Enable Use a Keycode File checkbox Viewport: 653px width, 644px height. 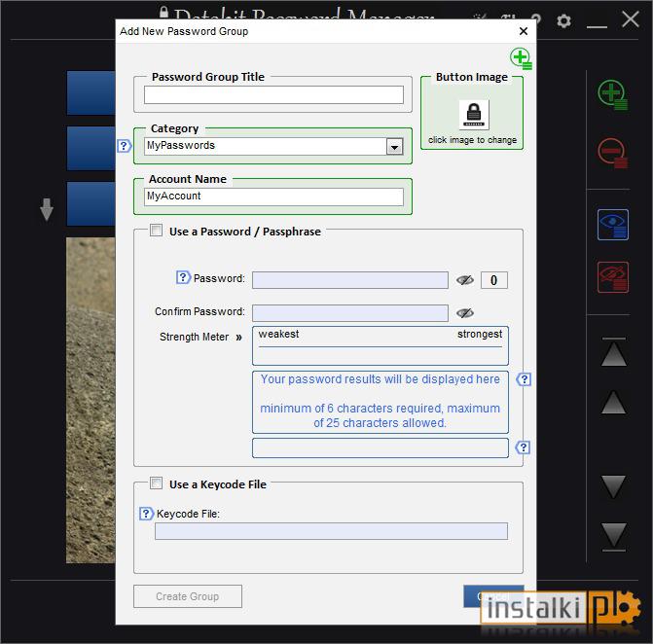tap(156, 483)
